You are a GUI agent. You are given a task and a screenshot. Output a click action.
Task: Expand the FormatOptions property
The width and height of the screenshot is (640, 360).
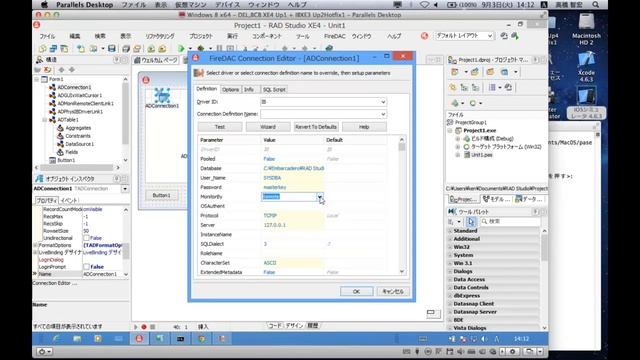click(36, 245)
